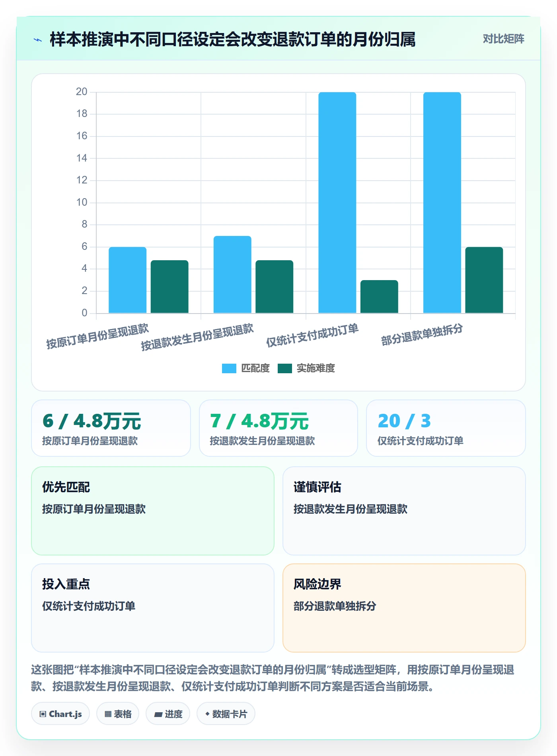Viewport: 557px width, 756px height.
Task: Toggle the 实施难度 legend color box
Action: (284, 368)
